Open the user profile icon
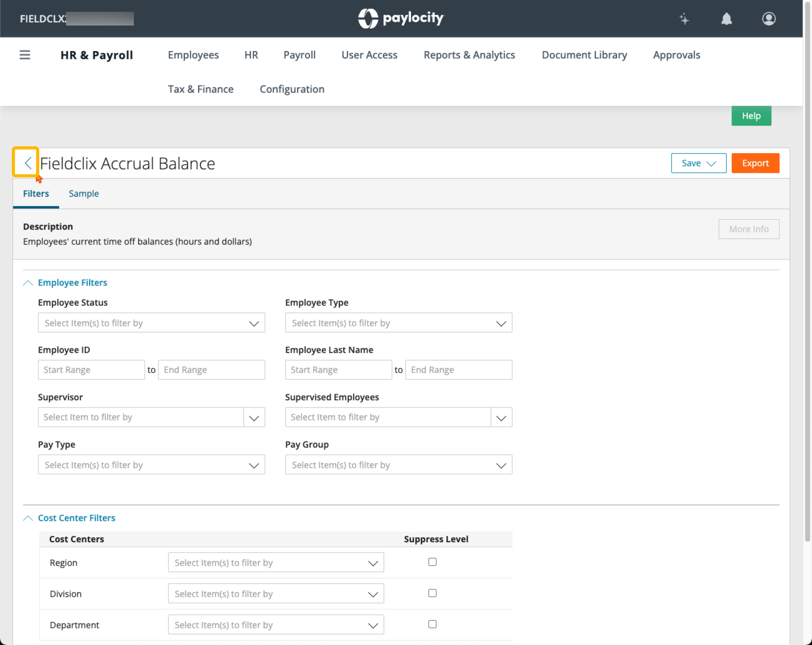Image resolution: width=812 pixels, height=645 pixels. click(x=769, y=19)
